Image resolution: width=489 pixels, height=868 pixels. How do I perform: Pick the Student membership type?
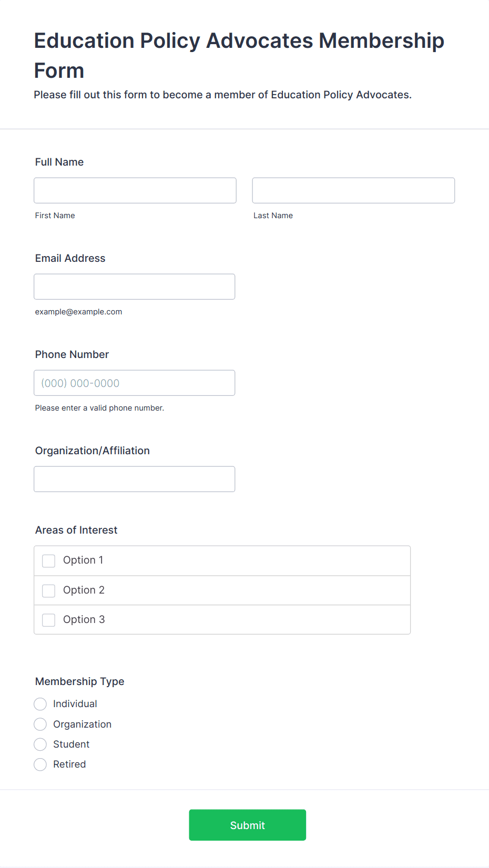[x=40, y=744]
